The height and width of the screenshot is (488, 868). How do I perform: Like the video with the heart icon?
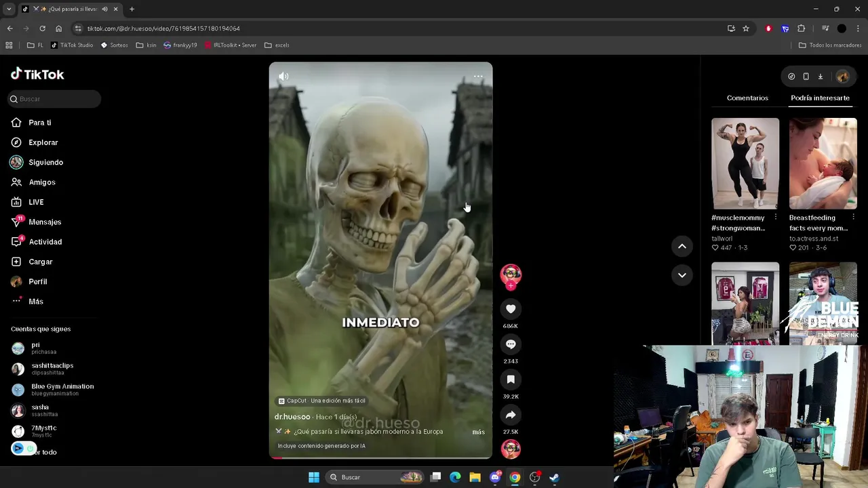(511, 309)
